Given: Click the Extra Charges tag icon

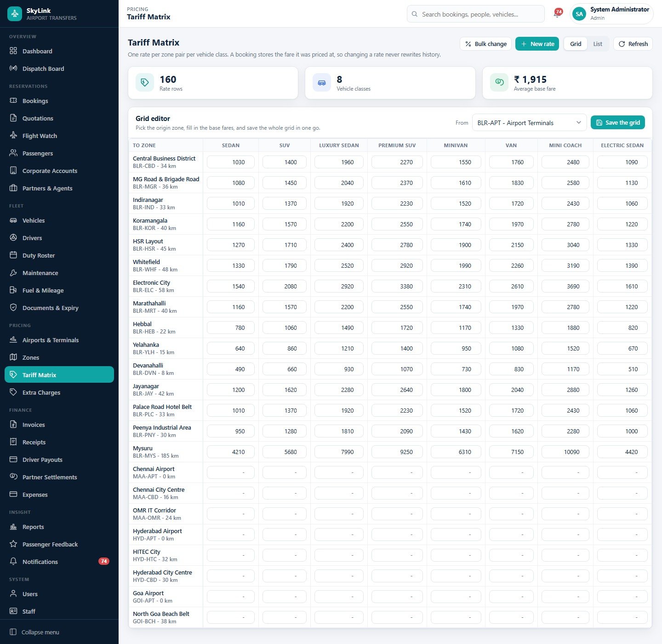Looking at the screenshot, I should [13, 392].
